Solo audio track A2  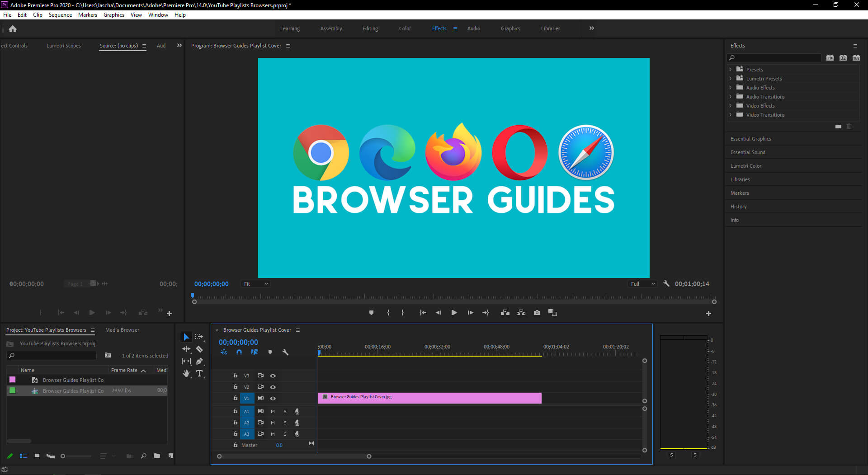pos(285,423)
